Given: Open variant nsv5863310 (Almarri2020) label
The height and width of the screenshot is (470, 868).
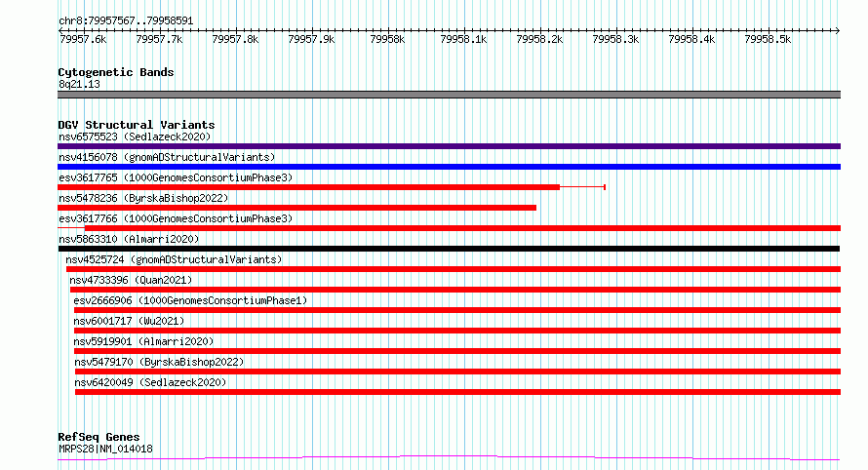Looking at the screenshot, I should tap(129, 239).
